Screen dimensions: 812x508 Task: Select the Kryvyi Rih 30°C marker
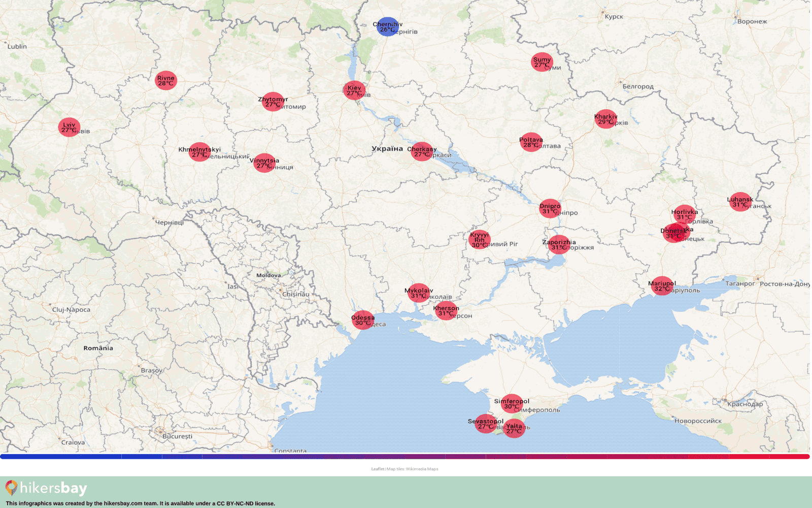coord(480,239)
